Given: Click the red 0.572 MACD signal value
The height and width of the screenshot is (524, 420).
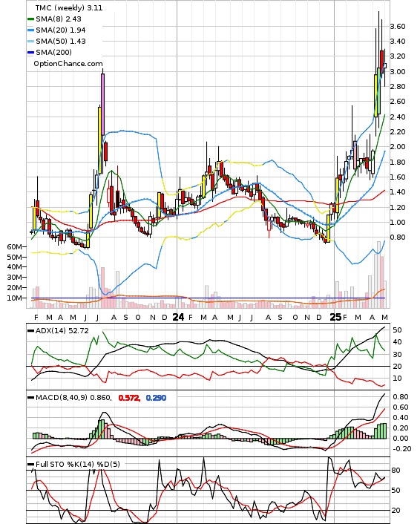Looking at the screenshot, I should (129, 398).
